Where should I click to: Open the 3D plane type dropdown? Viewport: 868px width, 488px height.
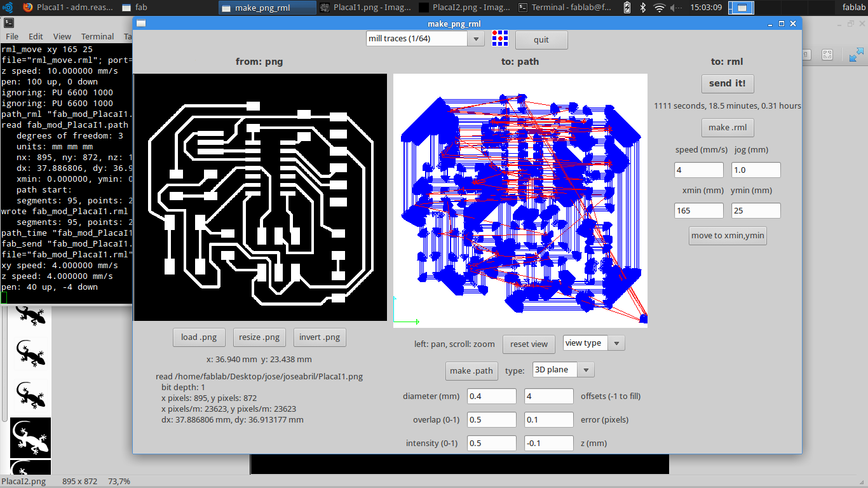click(563, 370)
